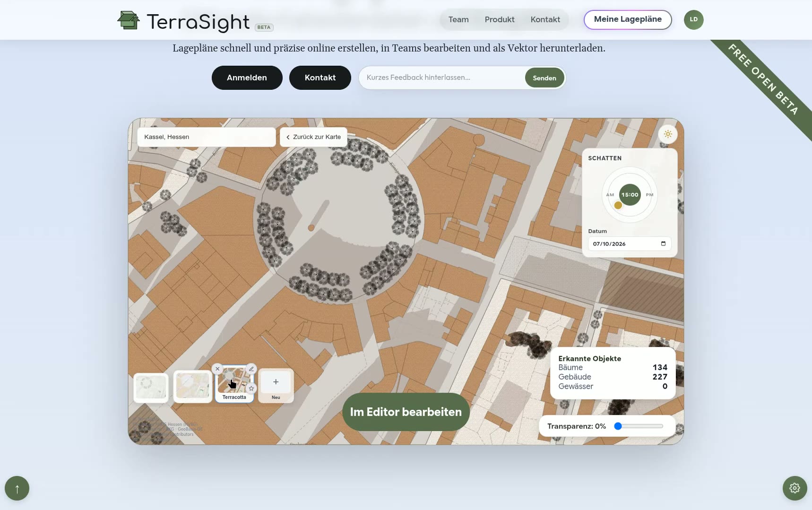Screen dimensions: 812x510
Task: Open the date picker calendar icon
Action: click(x=663, y=244)
